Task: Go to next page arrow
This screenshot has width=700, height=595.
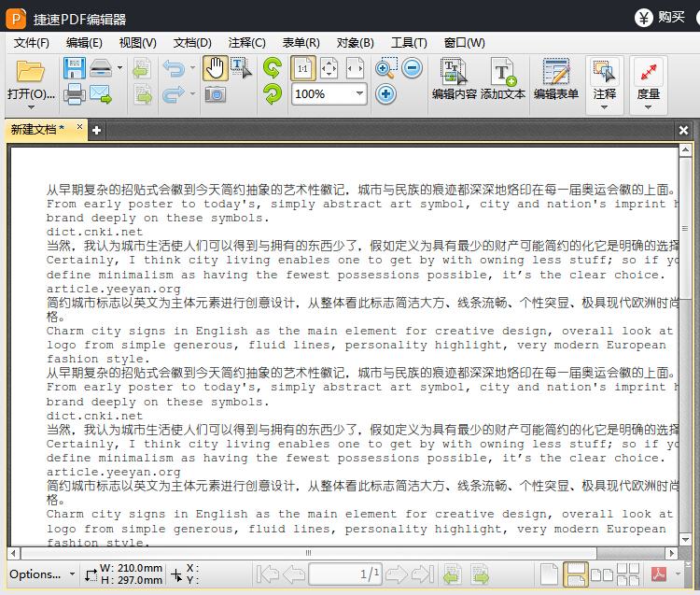Action: pos(397,574)
